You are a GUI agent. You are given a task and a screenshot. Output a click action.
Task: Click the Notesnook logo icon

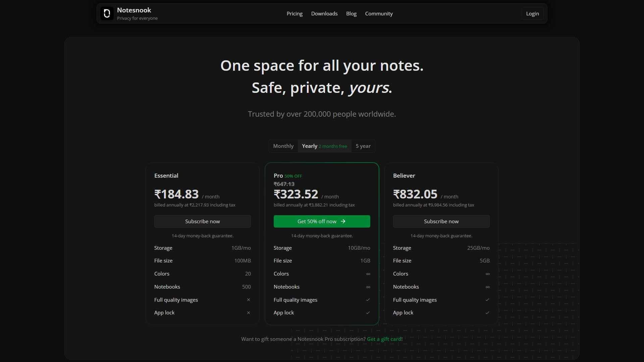tap(107, 13)
